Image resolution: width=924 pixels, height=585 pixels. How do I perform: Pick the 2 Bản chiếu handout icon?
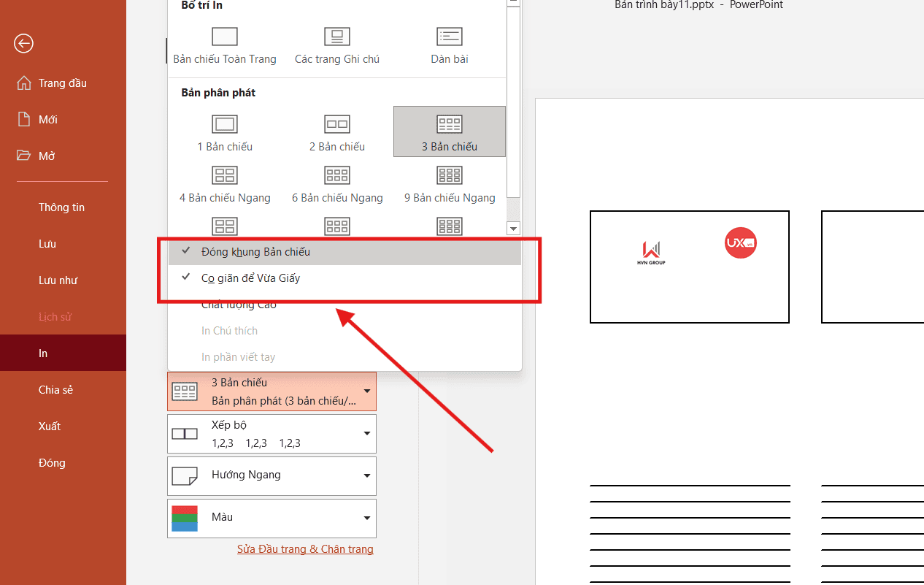coord(337,125)
